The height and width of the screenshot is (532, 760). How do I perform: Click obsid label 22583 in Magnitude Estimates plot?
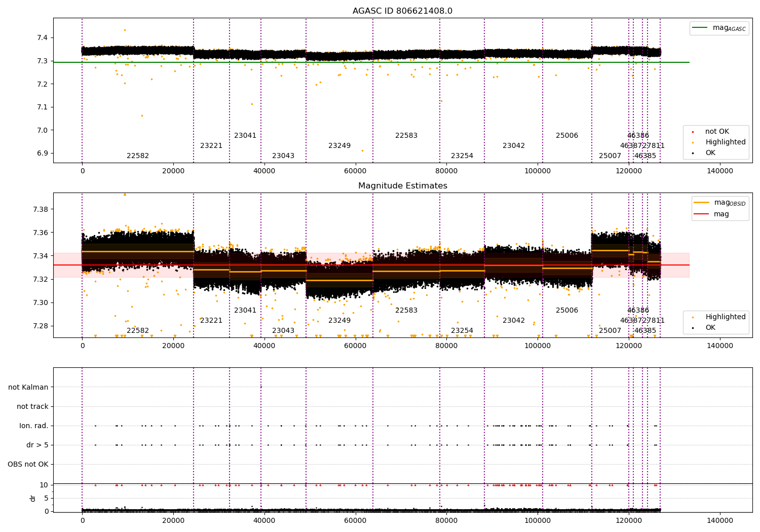(406, 311)
